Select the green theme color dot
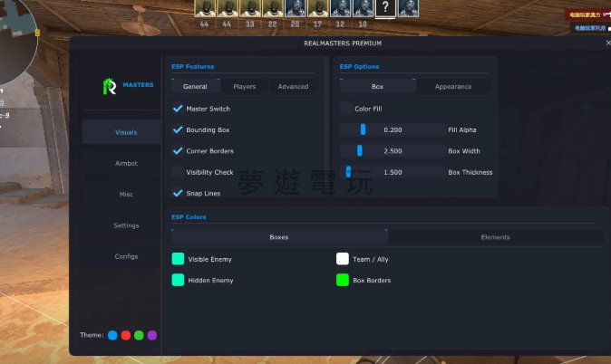 (x=139, y=335)
